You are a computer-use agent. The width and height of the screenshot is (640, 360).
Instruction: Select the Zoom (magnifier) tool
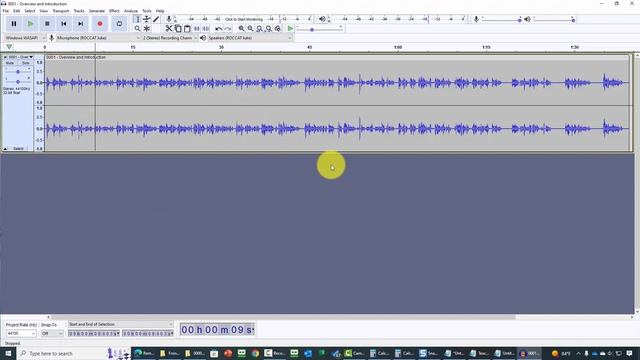point(138,29)
